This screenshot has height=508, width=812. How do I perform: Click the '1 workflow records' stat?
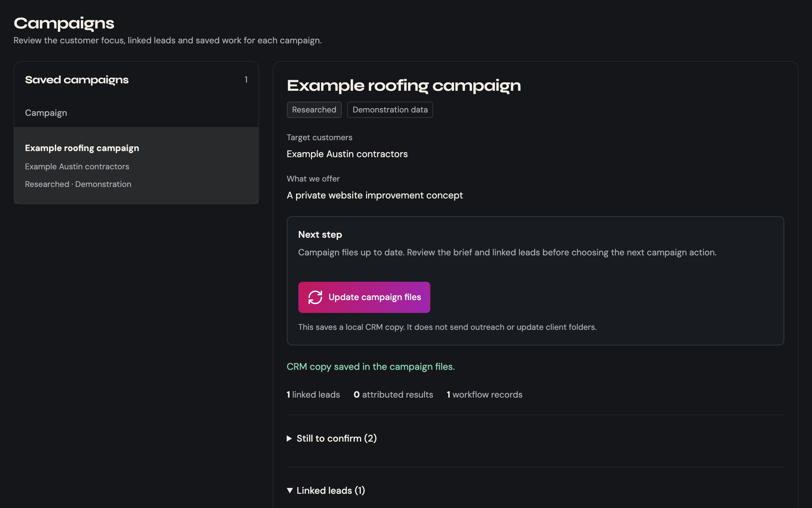tap(484, 395)
